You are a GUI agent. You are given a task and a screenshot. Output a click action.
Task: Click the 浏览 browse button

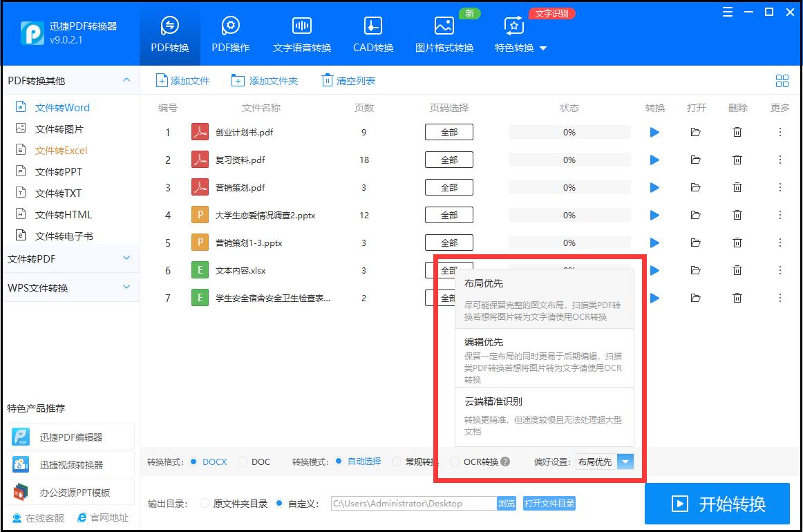pyautogui.click(x=506, y=503)
